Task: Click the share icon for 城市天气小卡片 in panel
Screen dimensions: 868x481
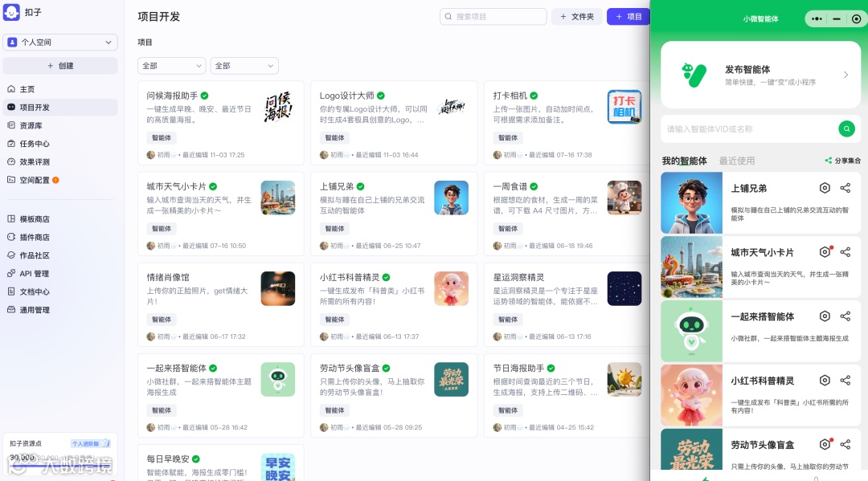Action: pyautogui.click(x=845, y=252)
